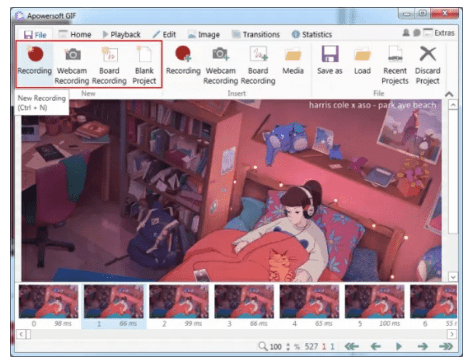The width and height of the screenshot is (466, 364).
Task: Switch to the Playback tab
Action: point(122,34)
